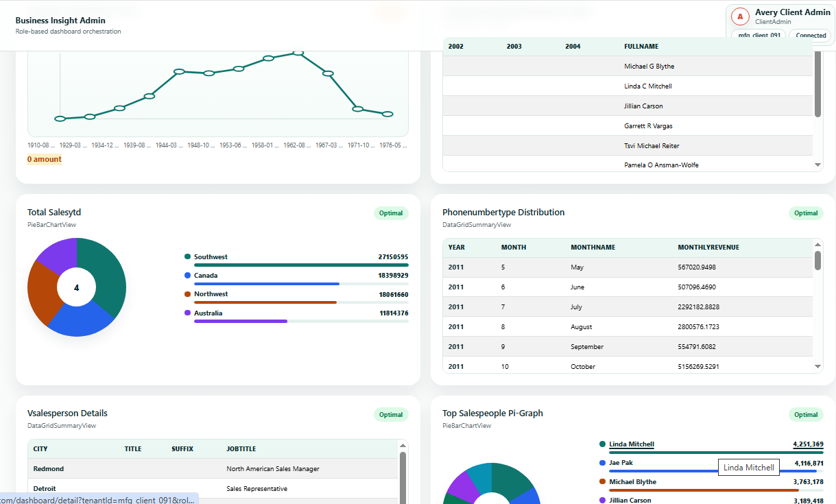Click the revenue cell 567020.9498

[x=697, y=267]
